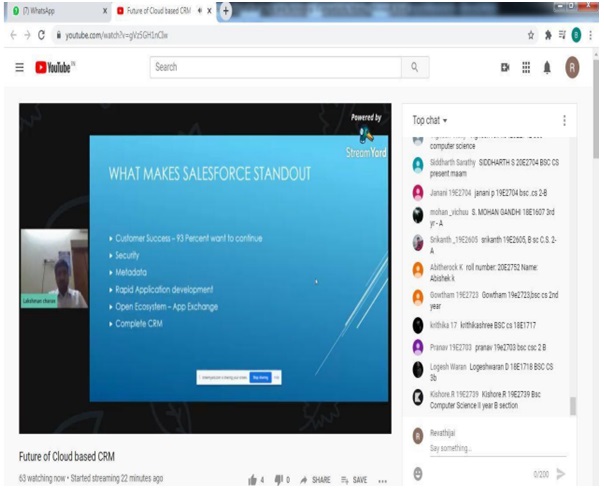Open the notifications bell
This screenshot has width=604, height=488.
[547, 67]
